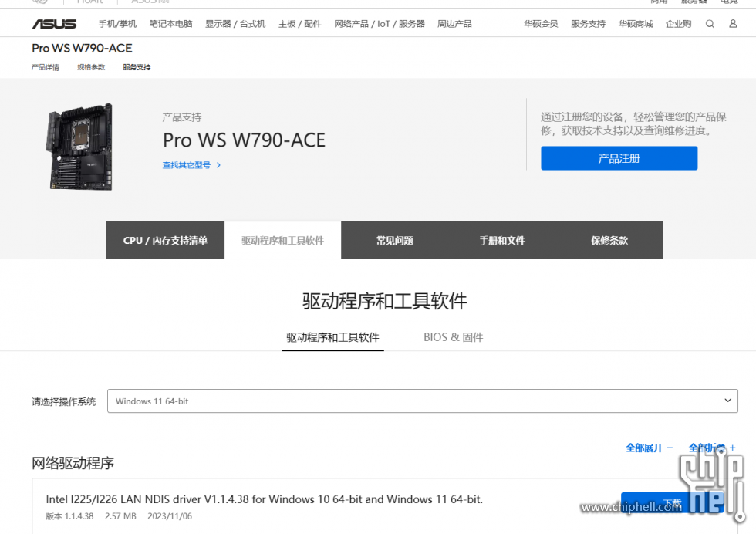Click 网络驱动程序 section heading
756x534 pixels.
tap(73, 463)
